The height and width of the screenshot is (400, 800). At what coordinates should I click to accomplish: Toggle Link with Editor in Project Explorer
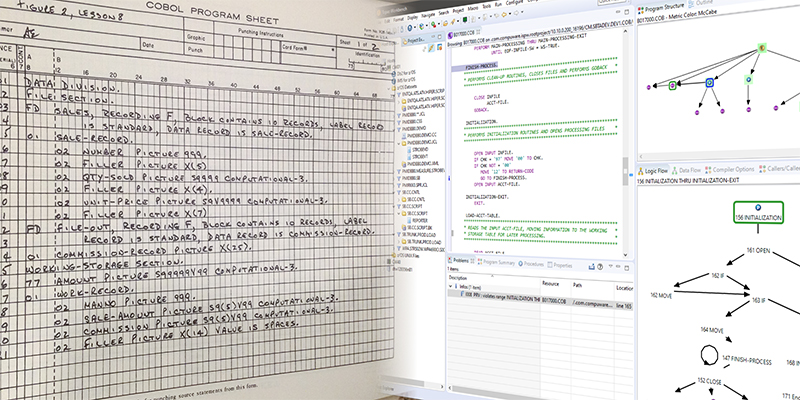click(x=431, y=48)
